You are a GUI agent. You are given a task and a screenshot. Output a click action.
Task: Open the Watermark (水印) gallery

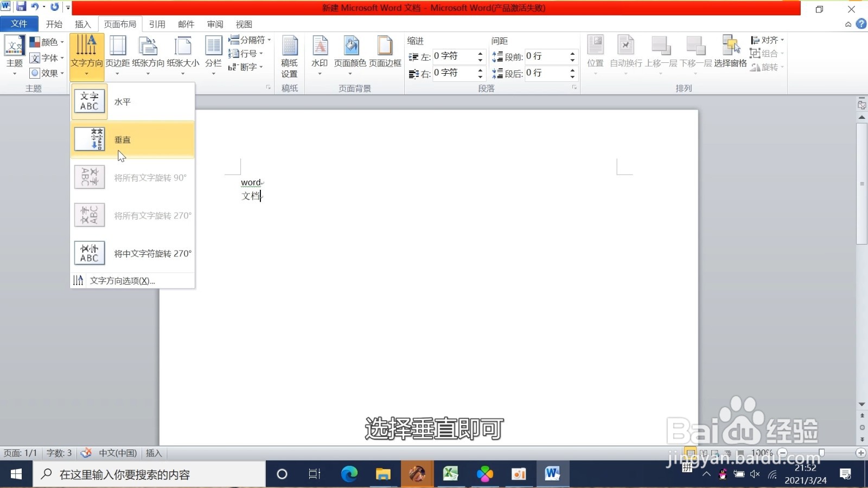pyautogui.click(x=320, y=57)
